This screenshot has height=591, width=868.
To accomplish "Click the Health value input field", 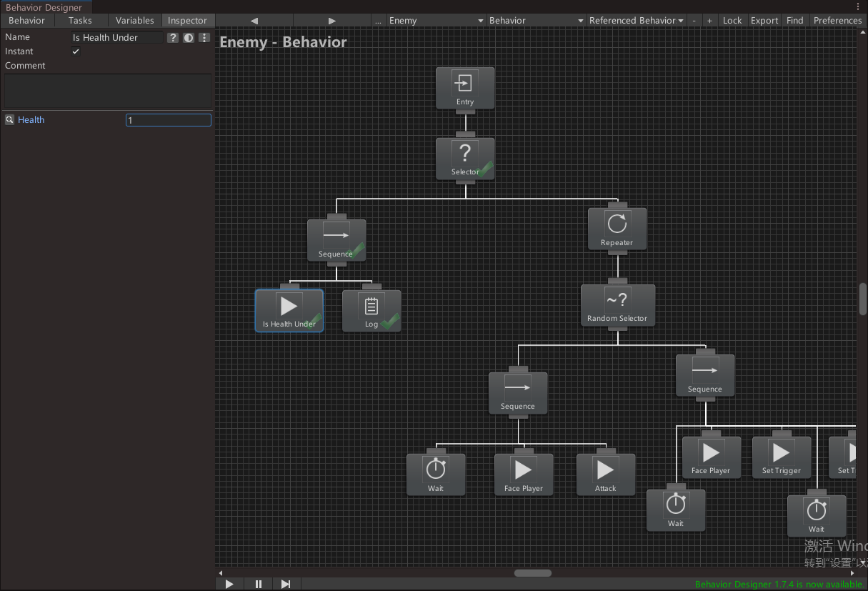I will (x=168, y=119).
